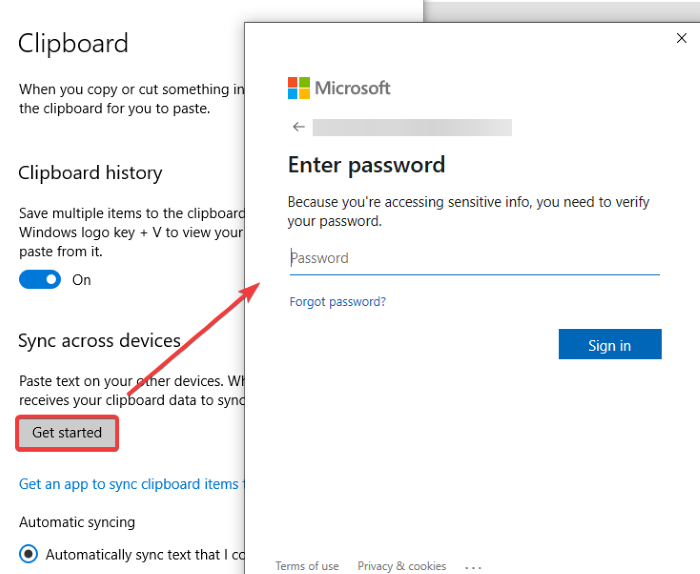The width and height of the screenshot is (700, 574).
Task: Click the Enter password heading
Action: (366, 165)
